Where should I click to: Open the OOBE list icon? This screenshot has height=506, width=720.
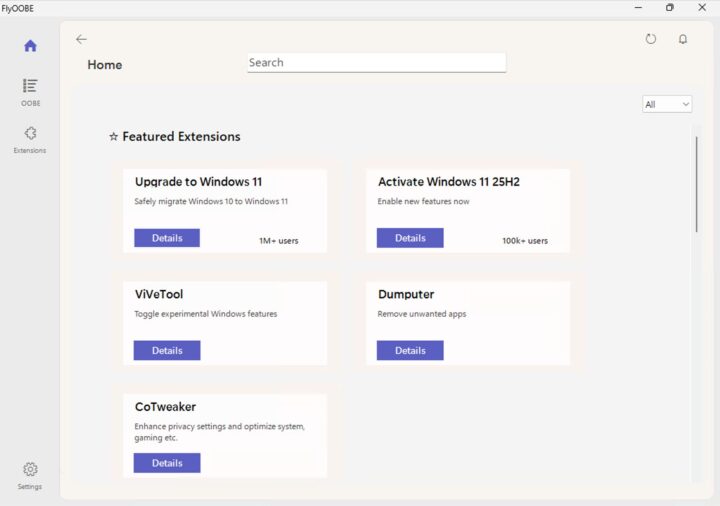[30, 87]
